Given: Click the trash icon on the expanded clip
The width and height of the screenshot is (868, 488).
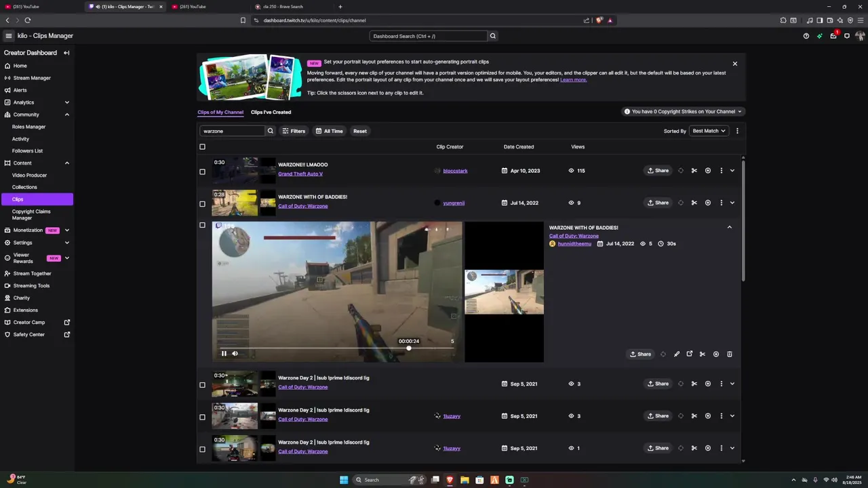Looking at the screenshot, I should (x=729, y=354).
